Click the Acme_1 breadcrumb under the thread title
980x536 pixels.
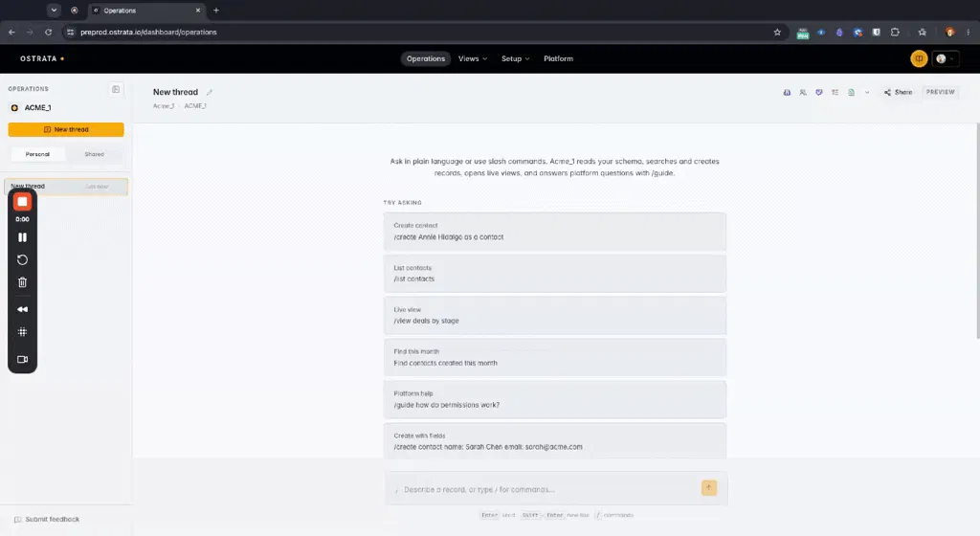164,106
